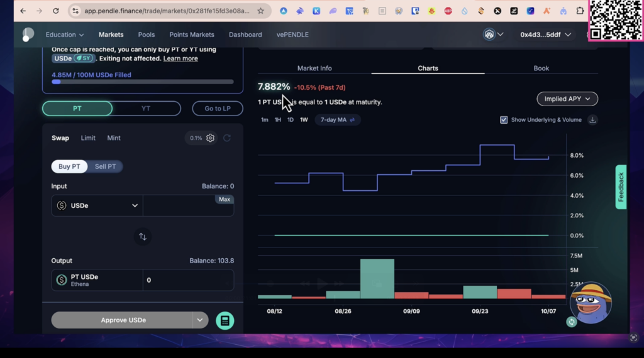Image resolution: width=644 pixels, height=358 pixels.
Task: Click the refresh icon in swap panel
Action: pyautogui.click(x=227, y=138)
